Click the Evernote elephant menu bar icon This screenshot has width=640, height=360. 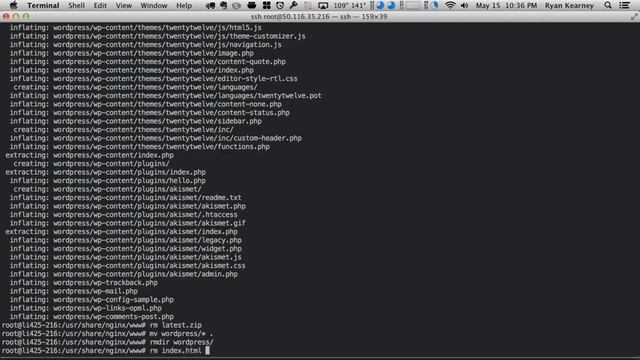click(223, 5)
